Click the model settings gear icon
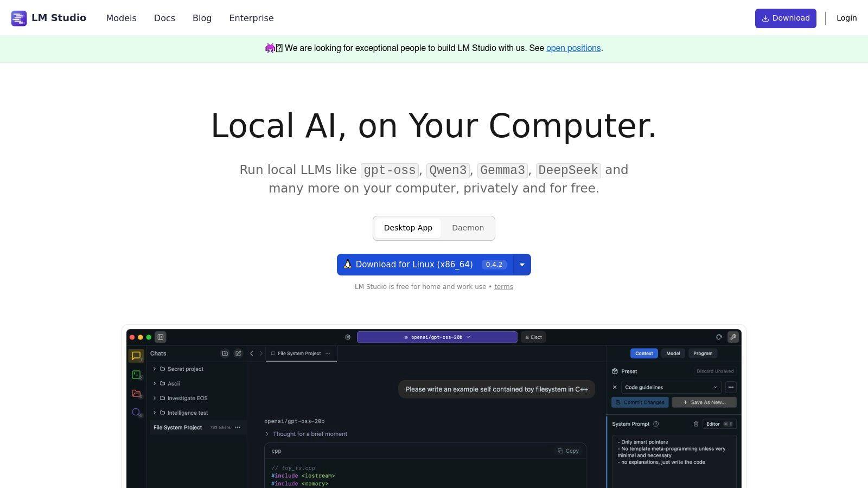The image size is (868, 488). (348, 337)
